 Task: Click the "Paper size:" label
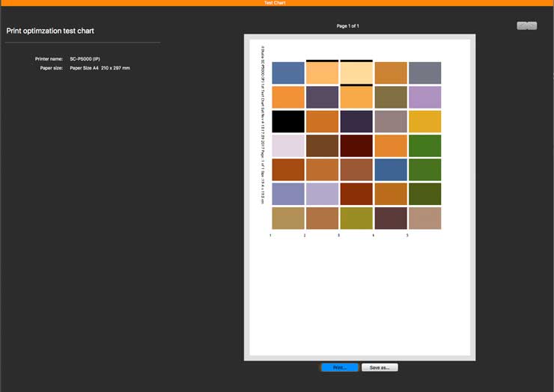[51, 68]
